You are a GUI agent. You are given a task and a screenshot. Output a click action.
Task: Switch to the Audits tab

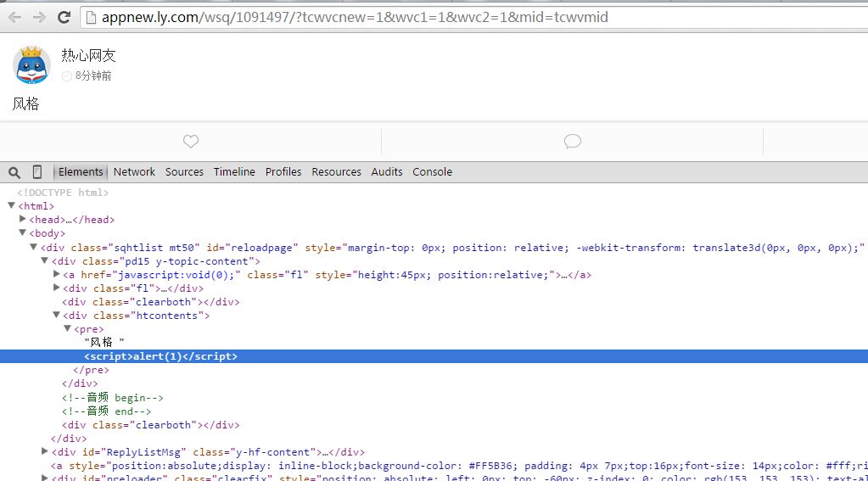pyautogui.click(x=386, y=171)
